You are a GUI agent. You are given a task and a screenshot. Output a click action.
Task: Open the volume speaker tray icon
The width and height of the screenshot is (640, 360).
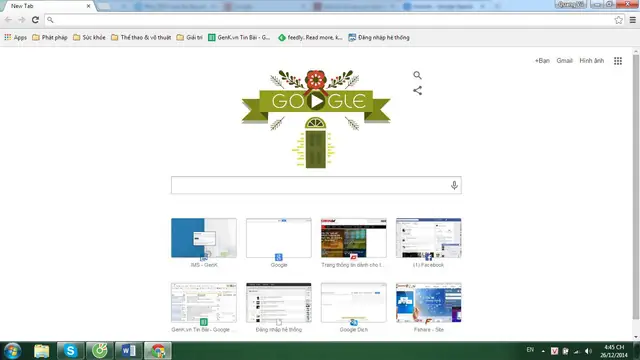point(588,351)
